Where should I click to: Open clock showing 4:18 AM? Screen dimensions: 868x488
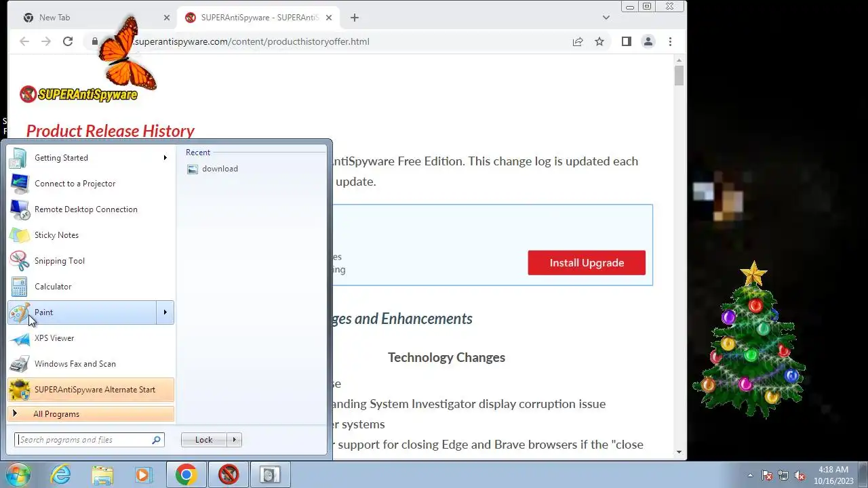pyautogui.click(x=833, y=475)
